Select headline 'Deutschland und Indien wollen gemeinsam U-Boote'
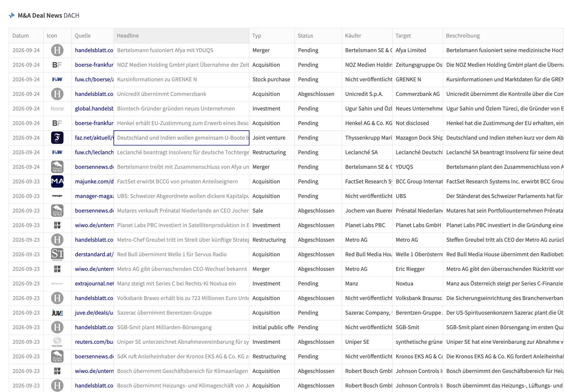Screen dimensions: 564x392 point(181,138)
